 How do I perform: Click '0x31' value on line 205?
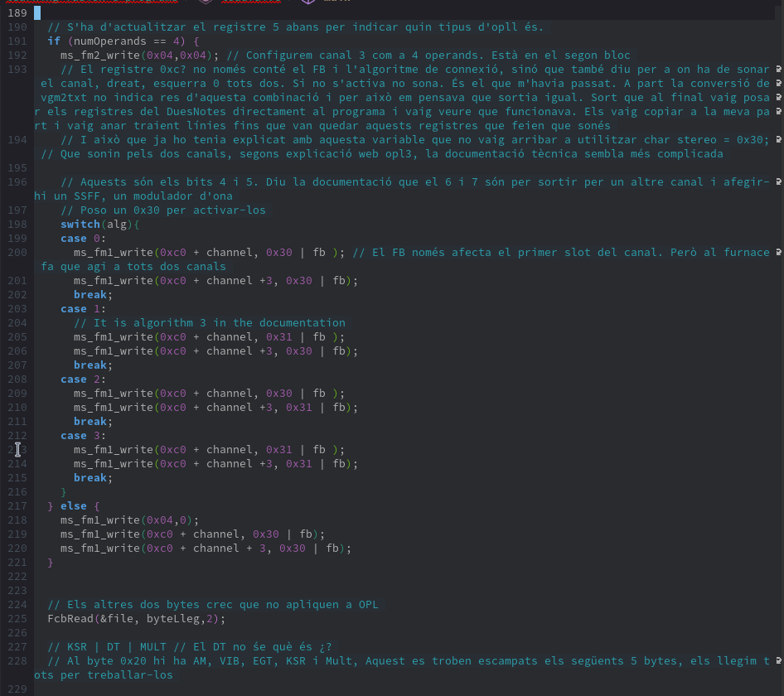coord(279,337)
